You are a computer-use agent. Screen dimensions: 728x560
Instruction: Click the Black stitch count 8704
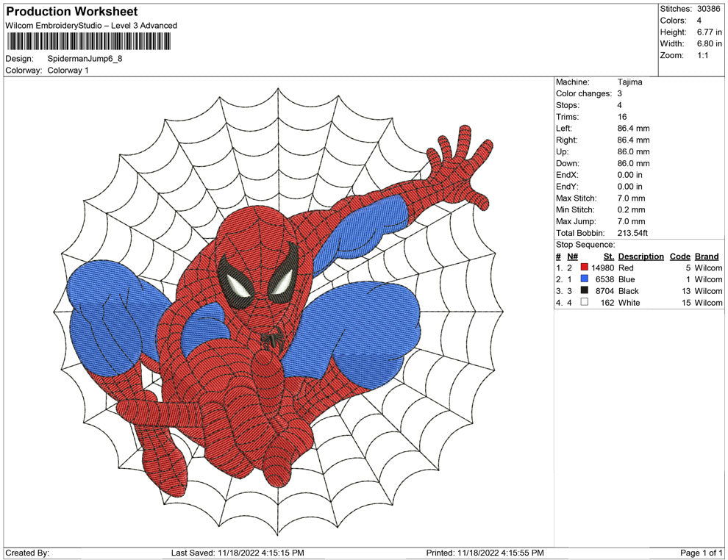605,291
